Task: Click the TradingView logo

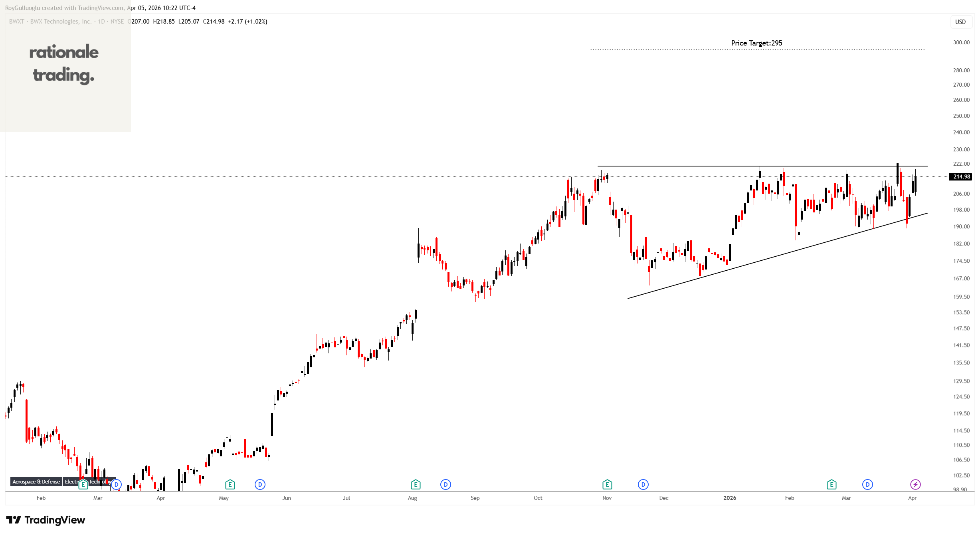Action: coord(46,520)
